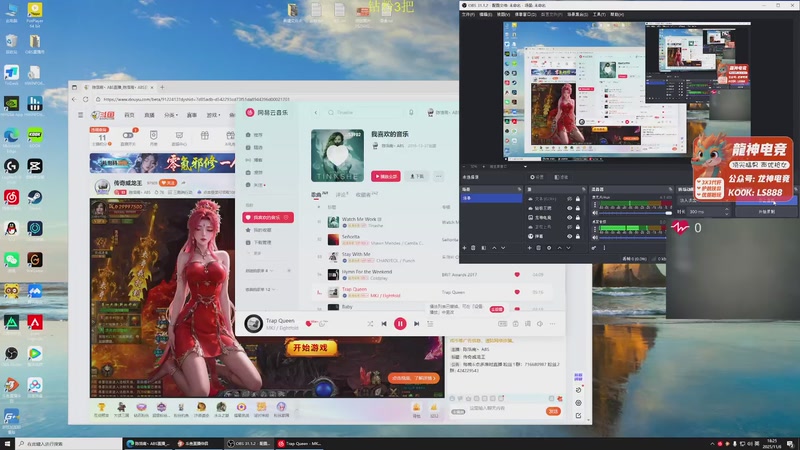Open the Steam desktop shortcut
The image size is (800, 450).
(35, 197)
